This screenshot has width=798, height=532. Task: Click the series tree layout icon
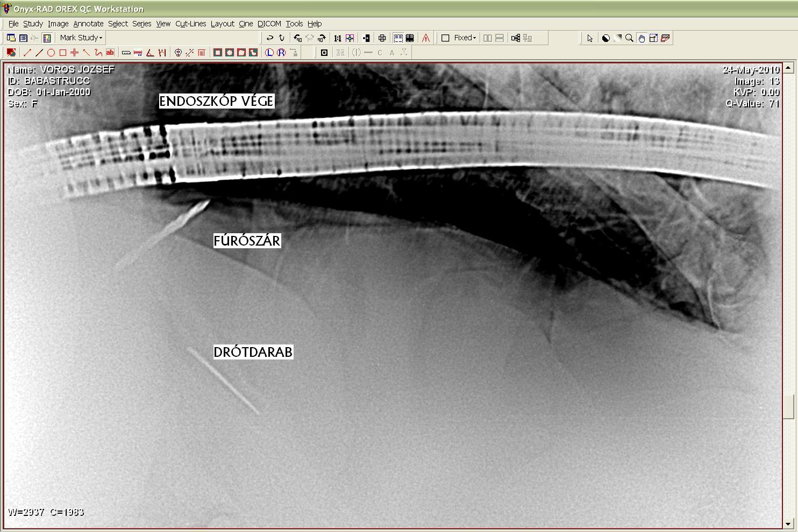click(x=516, y=38)
